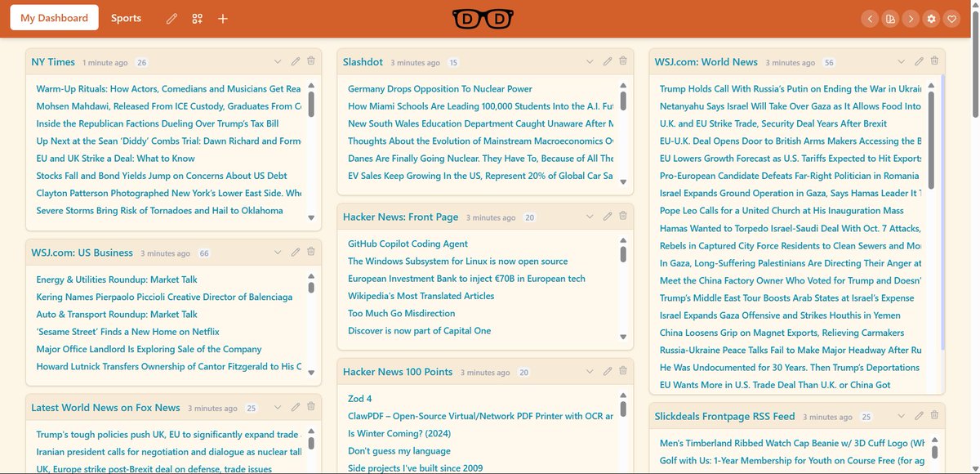This screenshot has height=474, width=980.
Task: Collapse the Latest World News on Fox News widget
Action: [278, 407]
